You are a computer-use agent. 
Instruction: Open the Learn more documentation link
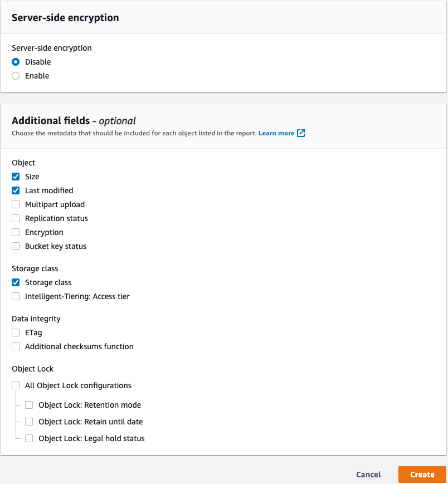tap(277, 133)
